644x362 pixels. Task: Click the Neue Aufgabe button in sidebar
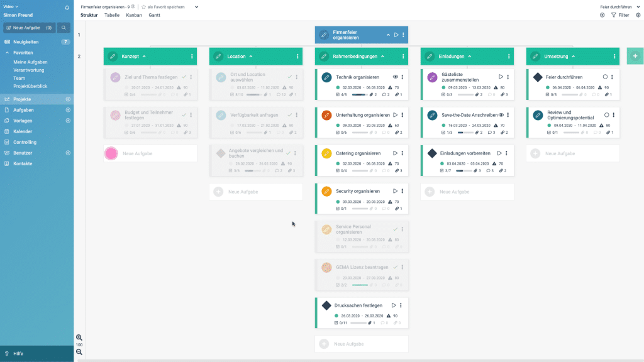click(29, 28)
